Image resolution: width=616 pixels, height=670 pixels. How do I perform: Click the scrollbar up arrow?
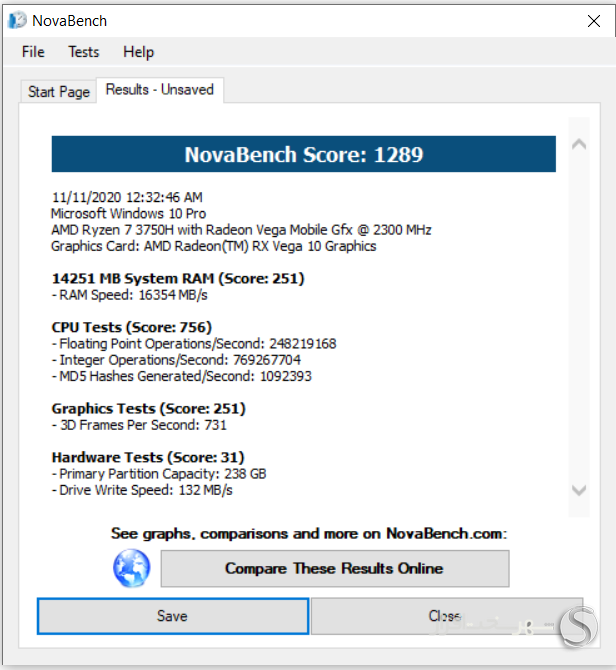pyautogui.click(x=579, y=144)
